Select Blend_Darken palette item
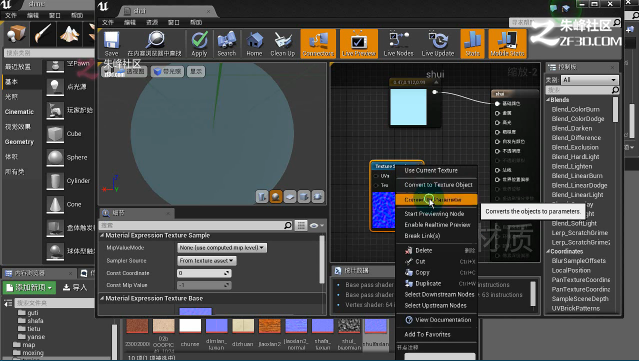Screen dimensions: 639x361 (x=572, y=128)
